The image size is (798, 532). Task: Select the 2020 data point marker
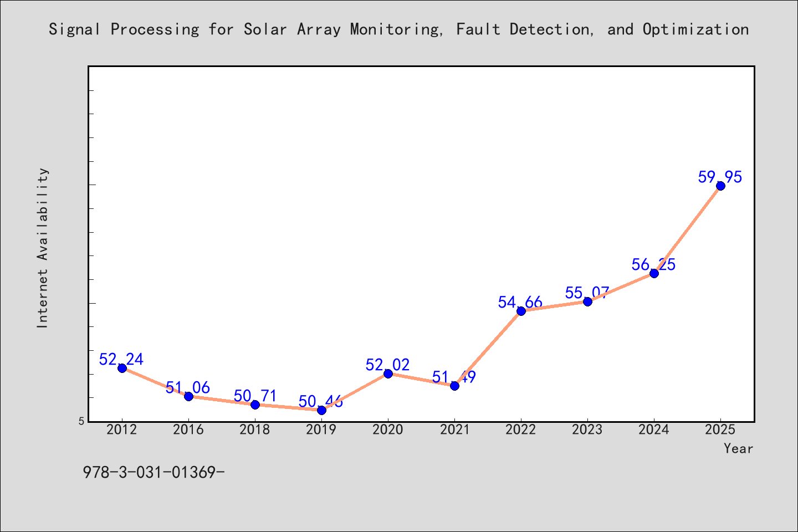click(388, 374)
